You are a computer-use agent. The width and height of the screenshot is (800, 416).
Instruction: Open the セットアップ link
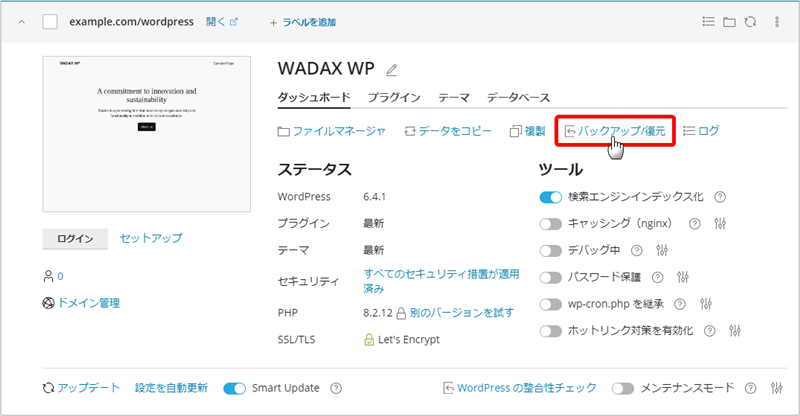(151, 238)
